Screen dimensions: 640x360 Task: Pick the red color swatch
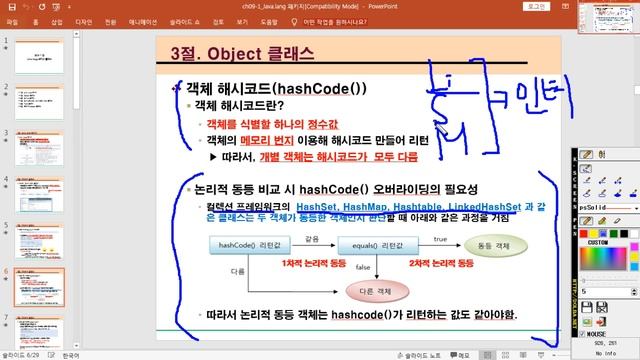click(x=584, y=233)
